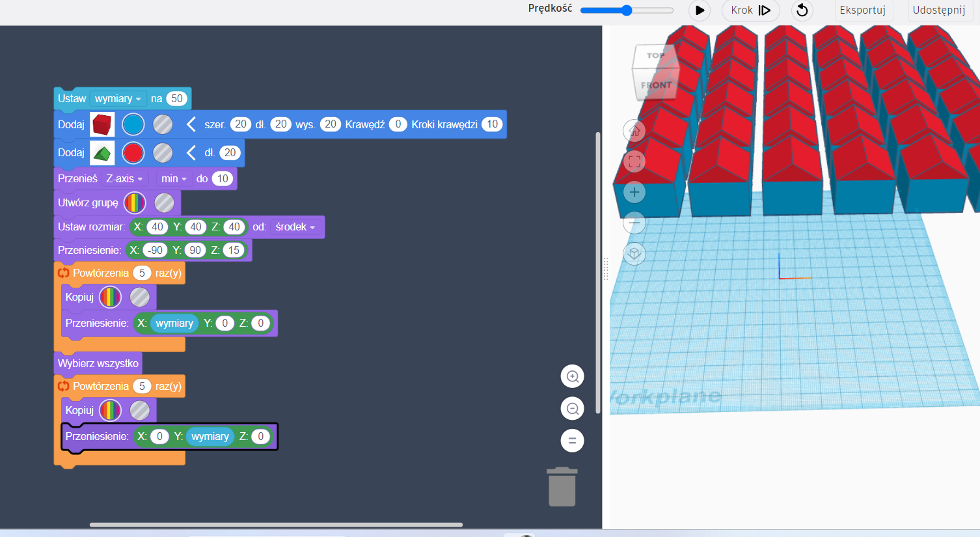Edit Z value 15 in Przeniesienie block

pos(234,251)
